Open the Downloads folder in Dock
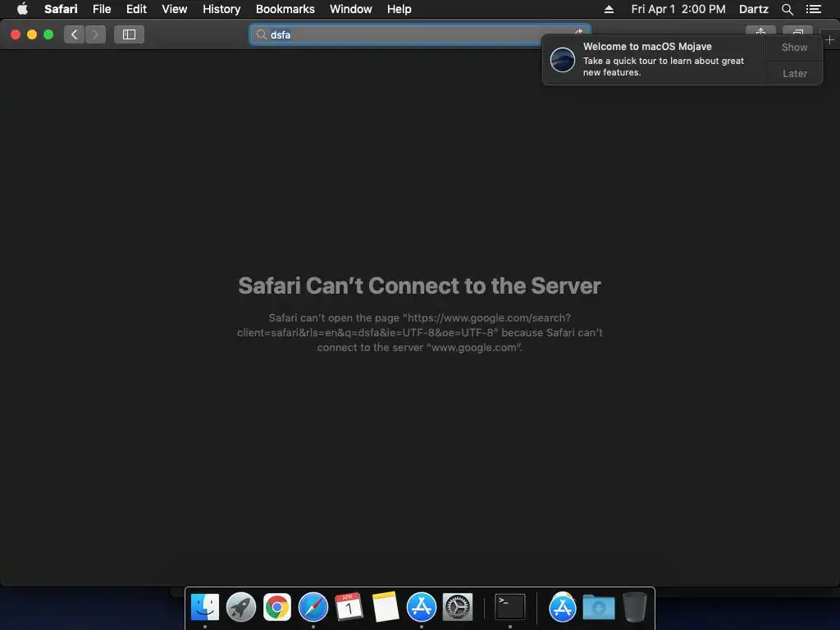Viewport: 840px width, 630px height. tap(598, 607)
